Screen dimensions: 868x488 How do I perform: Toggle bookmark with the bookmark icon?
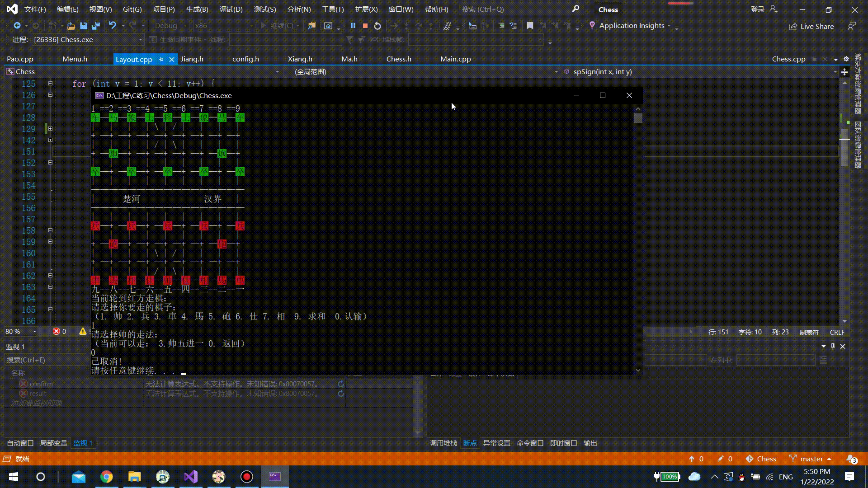pos(530,26)
